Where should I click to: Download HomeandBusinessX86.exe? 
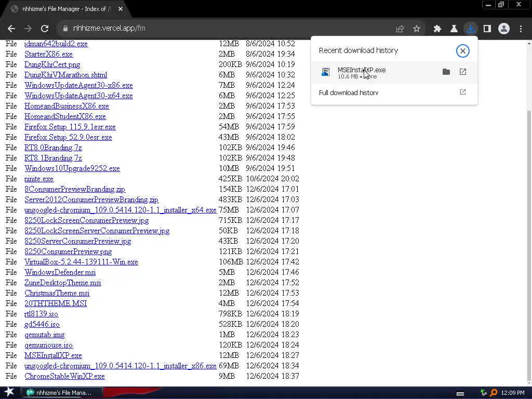(x=66, y=106)
